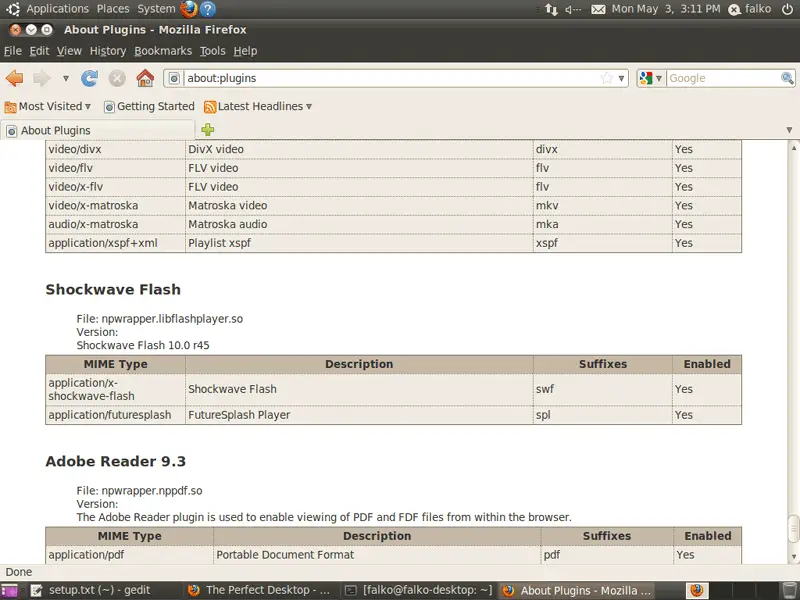Open the History menu

pos(108,51)
